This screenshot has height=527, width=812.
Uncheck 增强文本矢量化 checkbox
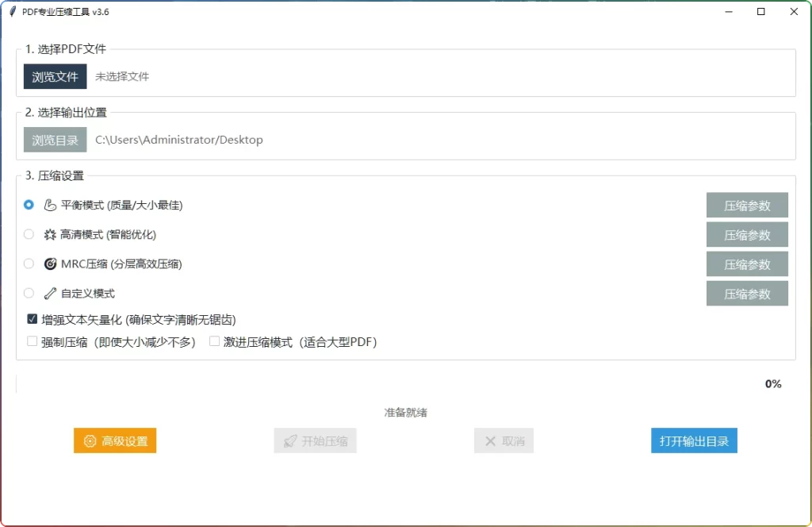[x=33, y=319]
